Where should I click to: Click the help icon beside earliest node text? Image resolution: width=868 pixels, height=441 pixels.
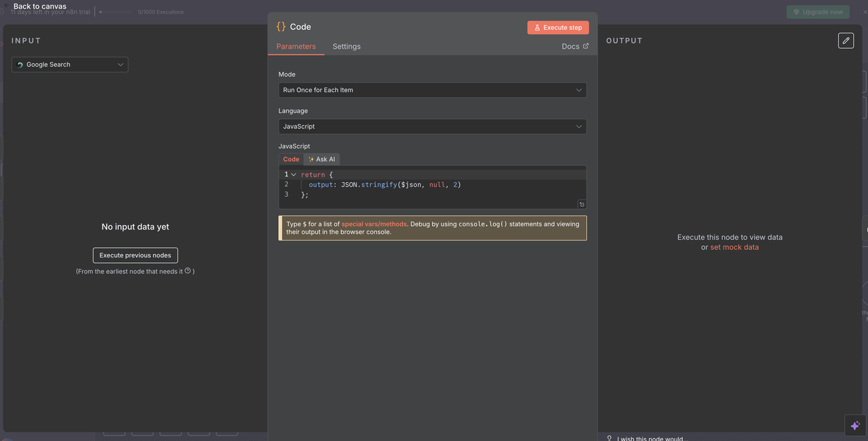188,271
